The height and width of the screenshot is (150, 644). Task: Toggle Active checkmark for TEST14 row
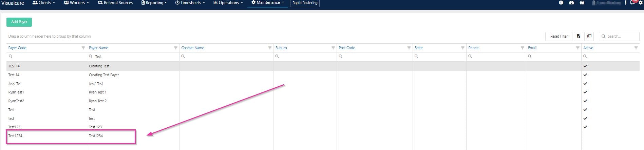click(x=585, y=66)
